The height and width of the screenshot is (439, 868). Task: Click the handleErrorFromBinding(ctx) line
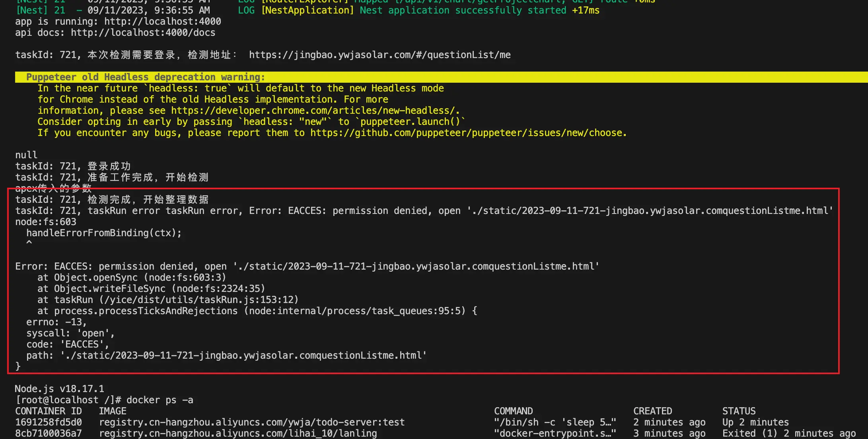coord(104,233)
